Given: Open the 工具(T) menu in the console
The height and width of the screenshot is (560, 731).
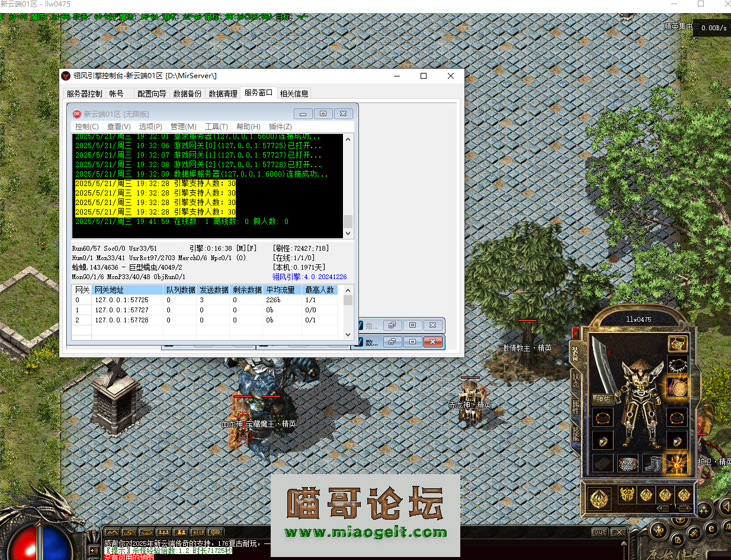Looking at the screenshot, I should (216, 126).
